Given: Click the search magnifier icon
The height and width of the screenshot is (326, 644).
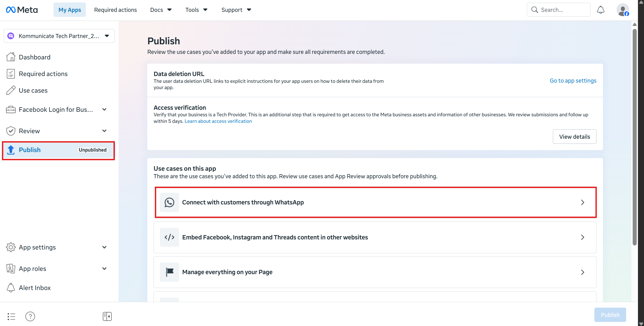Looking at the screenshot, I should (534, 10).
